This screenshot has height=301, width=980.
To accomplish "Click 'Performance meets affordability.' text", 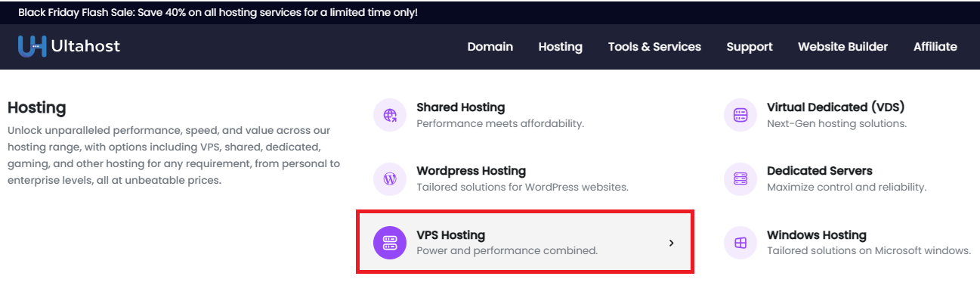I will [x=500, y=123].
